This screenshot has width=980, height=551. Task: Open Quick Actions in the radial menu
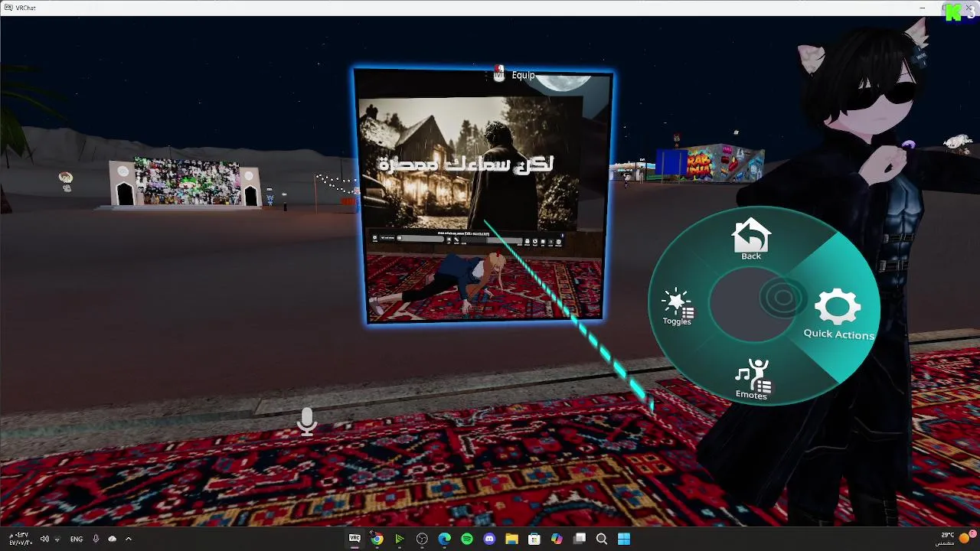[x=838, y=314]
